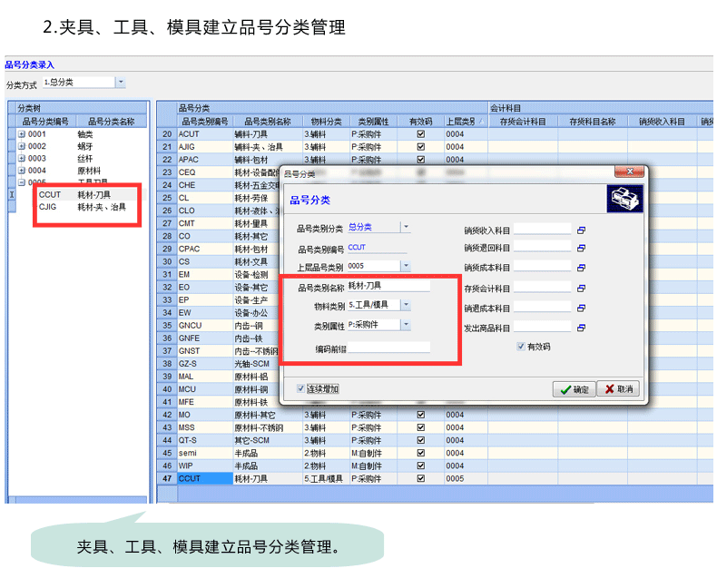The height and width of the screenshot is (588, 717).
Task: Open lookup icon for 销退成本科目 field
Action: pyautogui.click(x=582, y=308)
